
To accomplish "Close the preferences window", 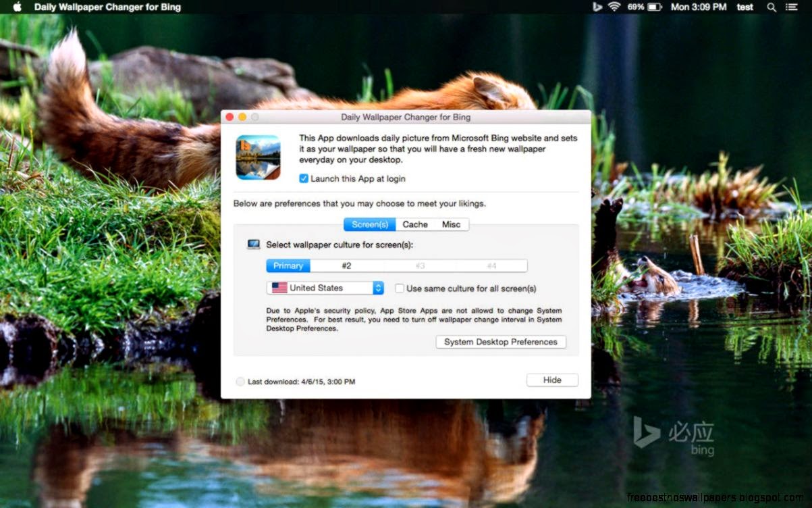I will [x=229, y=117].
